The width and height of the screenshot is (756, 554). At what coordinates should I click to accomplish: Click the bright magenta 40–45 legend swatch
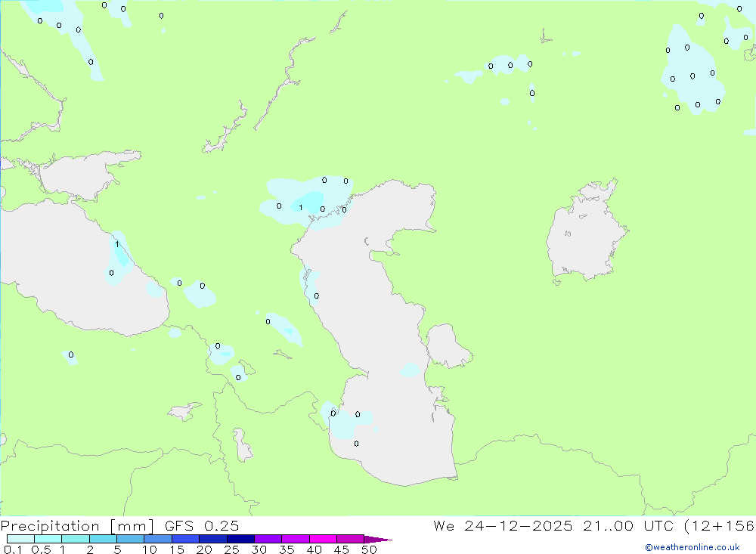click(323, 539)
